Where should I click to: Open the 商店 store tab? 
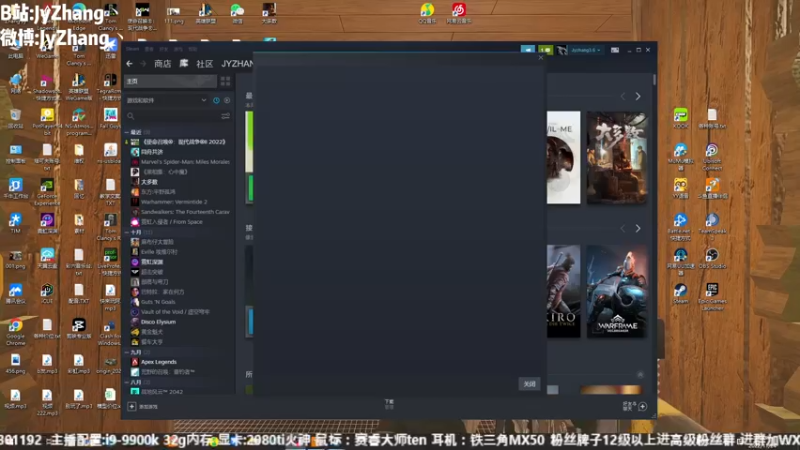click(163, 64)
